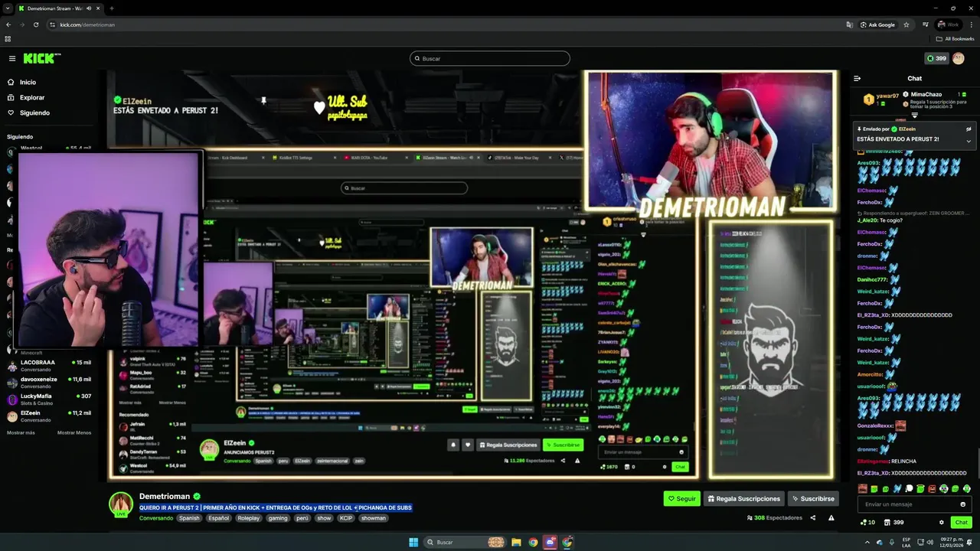Open a new browser tab
980x551 pixels.
click(x=112, y=8)
